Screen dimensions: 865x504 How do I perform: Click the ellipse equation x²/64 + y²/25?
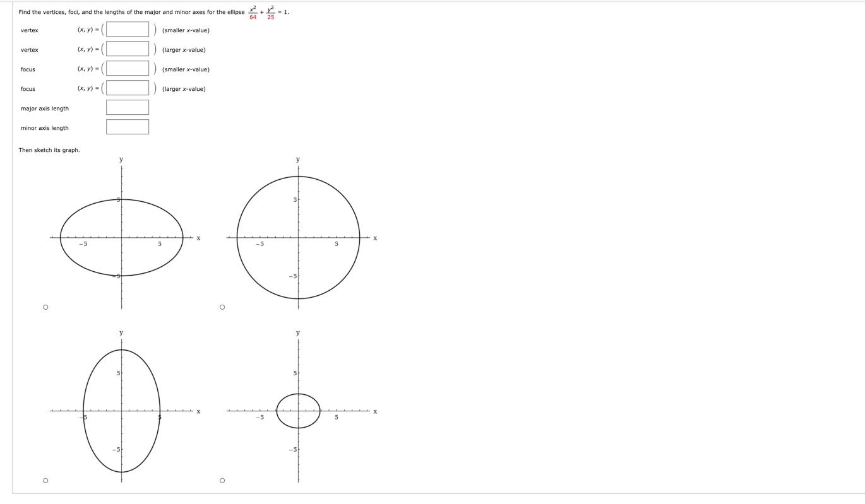[261, 11]
